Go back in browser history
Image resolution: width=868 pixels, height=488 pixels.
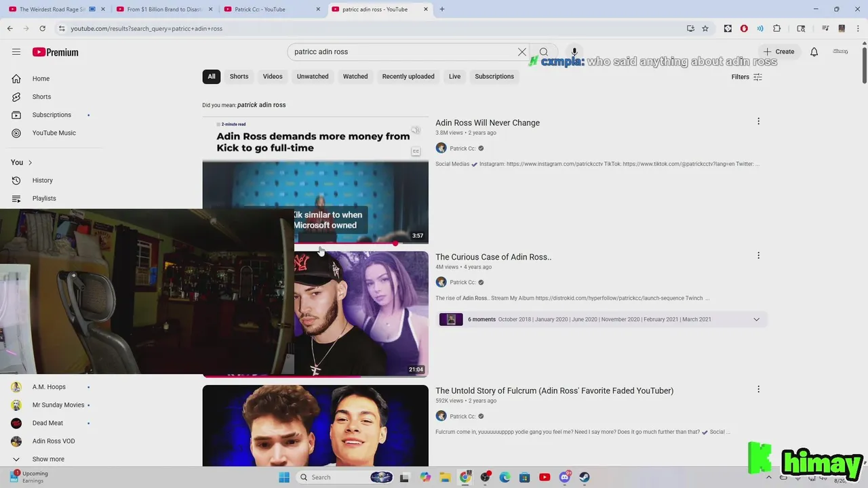tap(9, 28)
